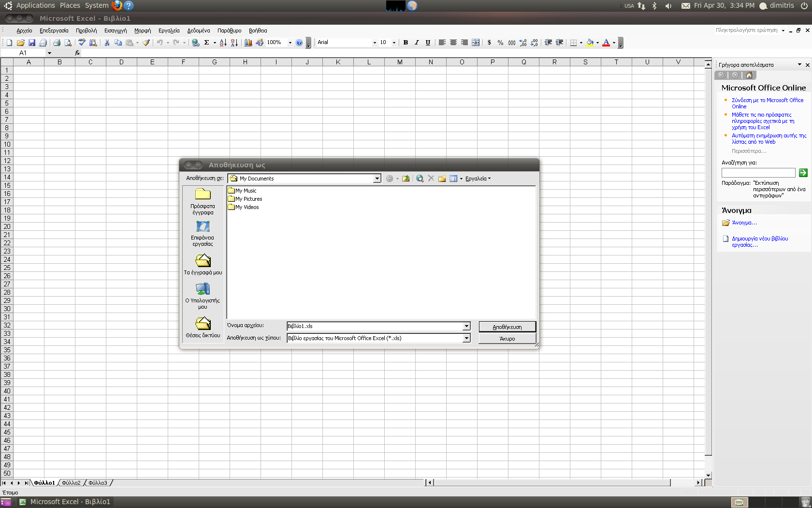Image resolution: width=812 pixels, height=508 pixels.
Task: Open the Εισαγωγή menu
Action: tap(116, 30)
